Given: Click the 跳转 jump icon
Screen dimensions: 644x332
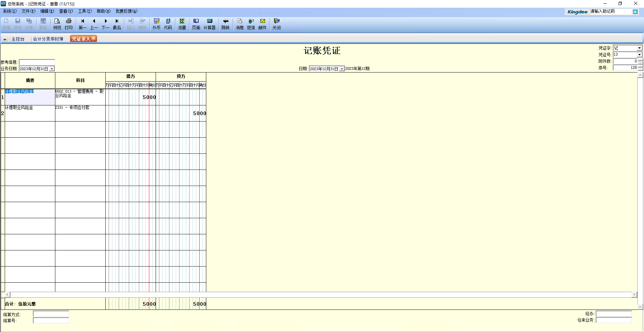Looking at the screenshot, I should coord(225,24).
